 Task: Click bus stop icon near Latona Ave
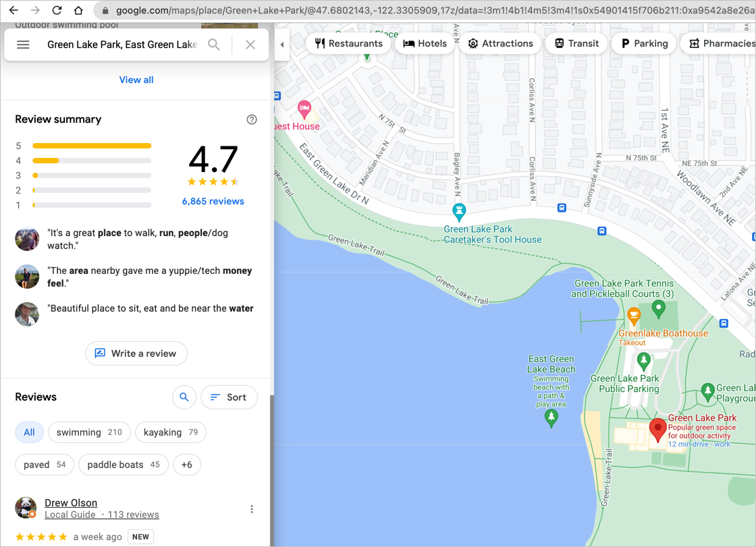(x=724, y=323)
